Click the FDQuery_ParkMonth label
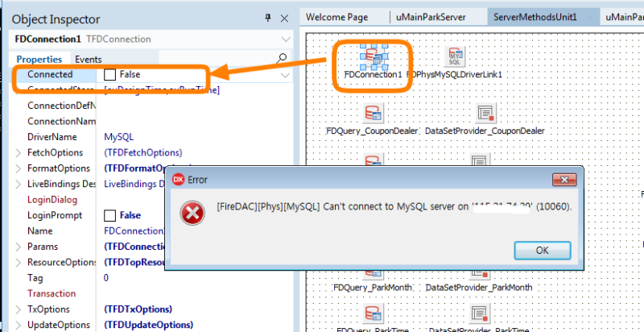This screenshot has height=332, width=644. [373, 288]
